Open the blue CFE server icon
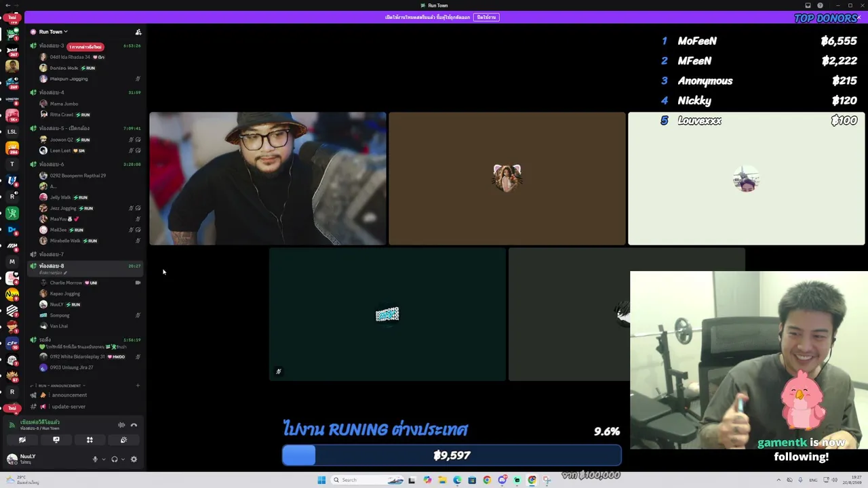Screen dimensions: 868x488 (x=12, y=344)
